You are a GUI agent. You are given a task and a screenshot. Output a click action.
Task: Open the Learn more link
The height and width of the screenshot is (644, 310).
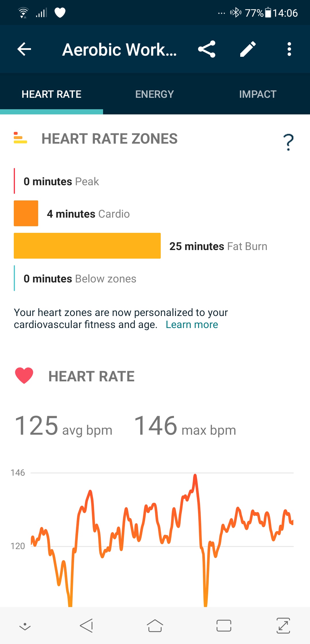[x=192, y=325]
